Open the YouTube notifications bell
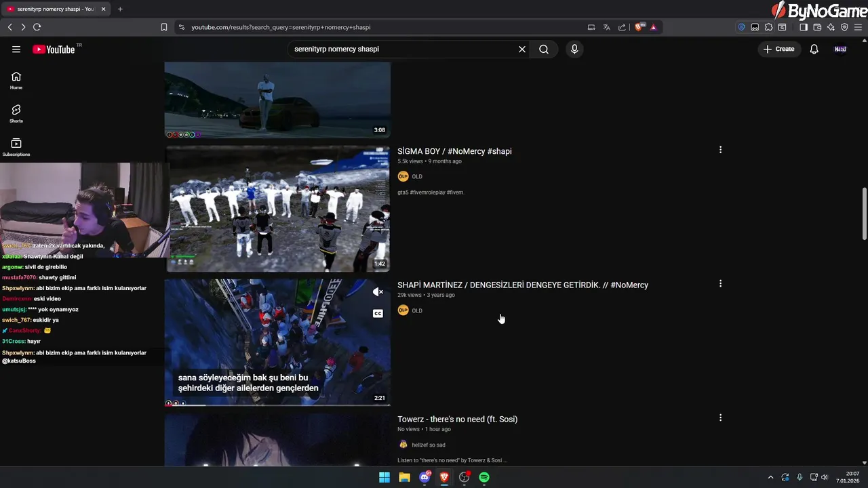This screenshot has width=868, height=488. (x=814, y=49)
